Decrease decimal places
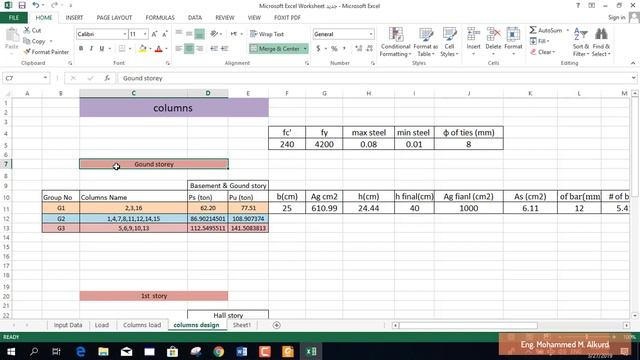640x360 pixels. [x=369, y=49]
